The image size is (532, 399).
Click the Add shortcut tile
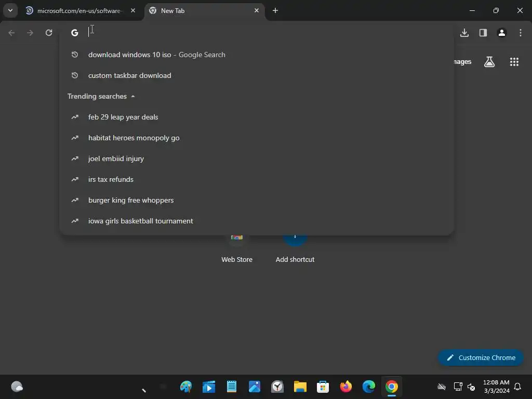[295, 249]
